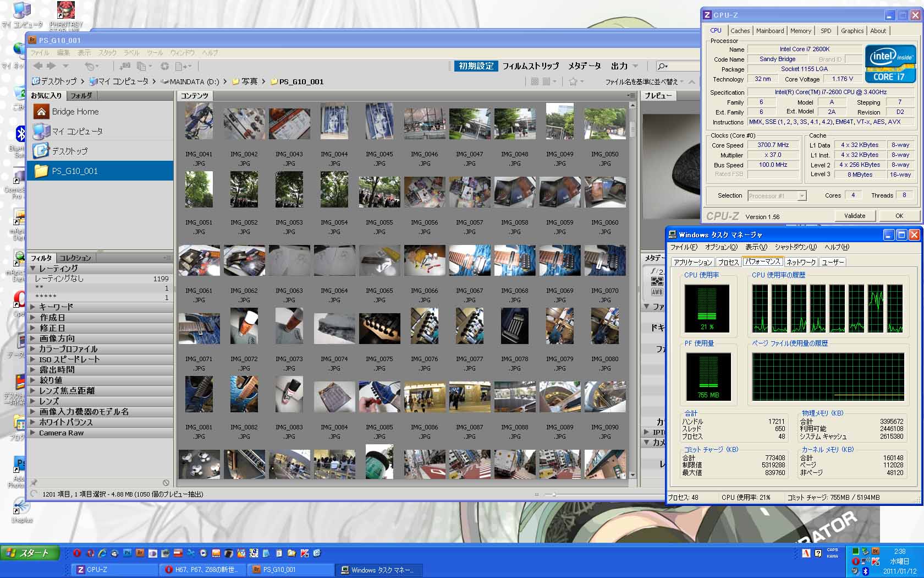Image resolution: width=924 pixels, height=578 pixels.
Task: Click the Intel Core i7 logo in CPU-Z
Action: point(890,64)
